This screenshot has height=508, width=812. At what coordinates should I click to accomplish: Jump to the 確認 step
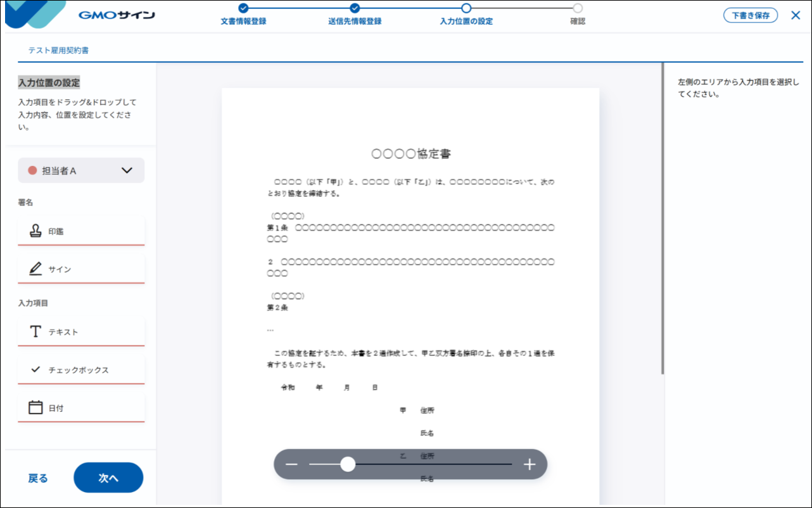577,8
